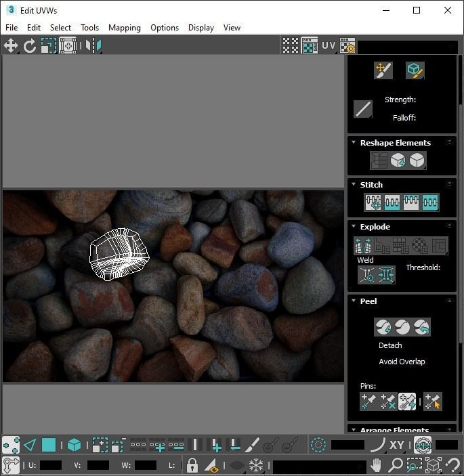Collapse the Explode rollout

point(354,226)
